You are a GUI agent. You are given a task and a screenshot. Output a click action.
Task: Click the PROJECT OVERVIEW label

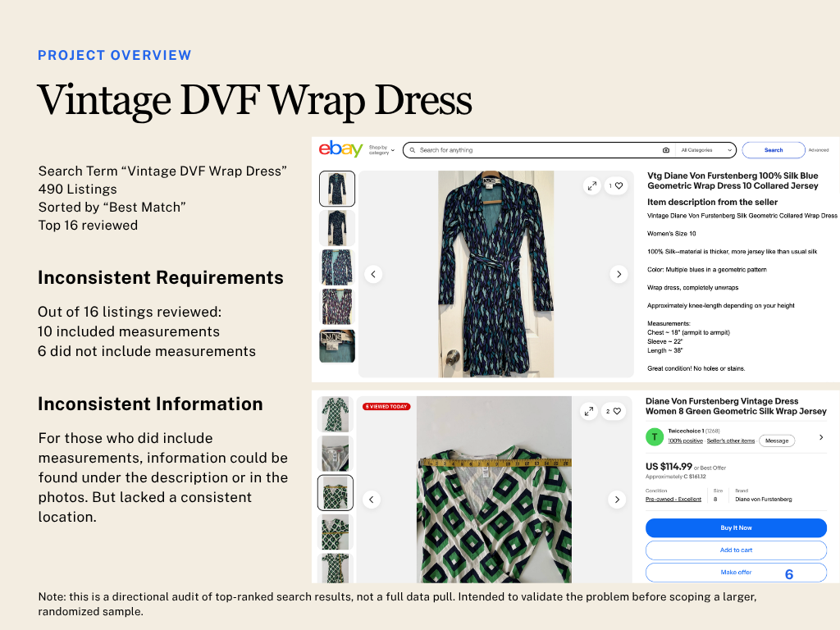(115, 55)
